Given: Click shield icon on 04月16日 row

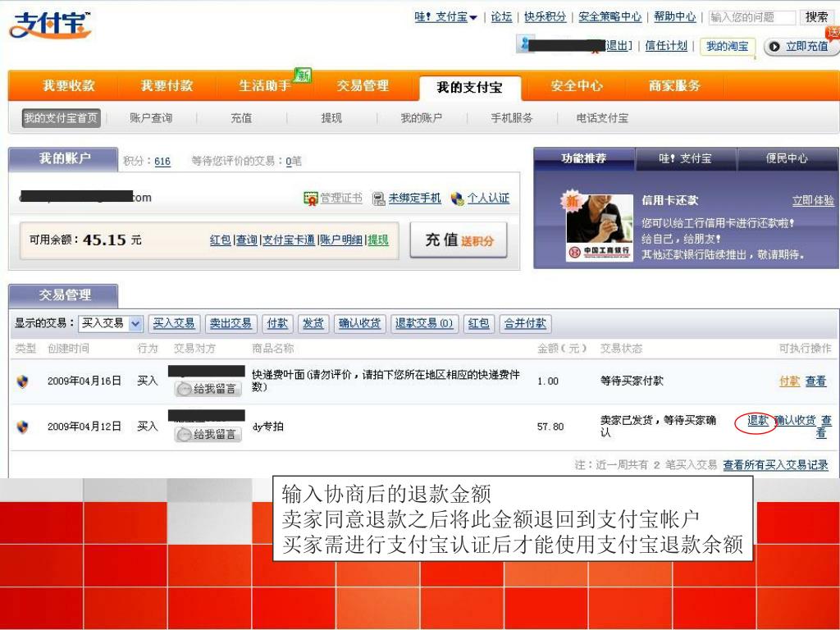Looking at the screenshot, I should point(22,381).
